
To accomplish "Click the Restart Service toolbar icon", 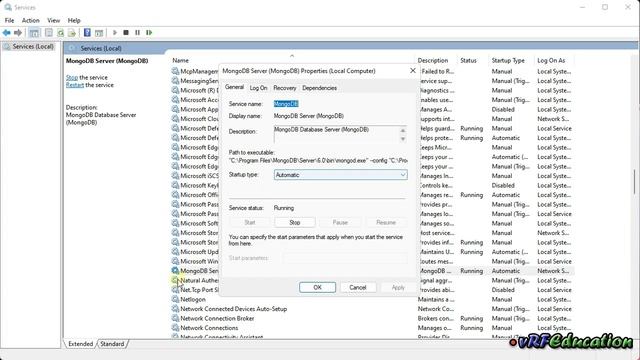I will click(149, 33).
